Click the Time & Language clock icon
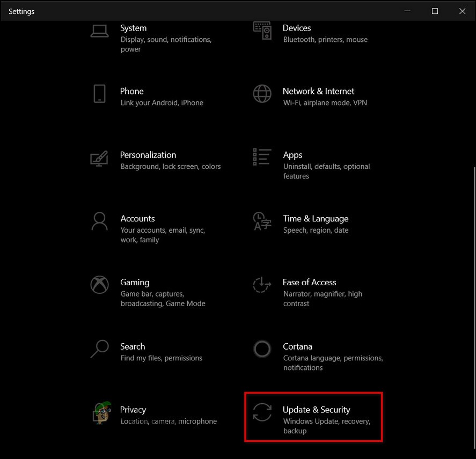 click(262, 221)
